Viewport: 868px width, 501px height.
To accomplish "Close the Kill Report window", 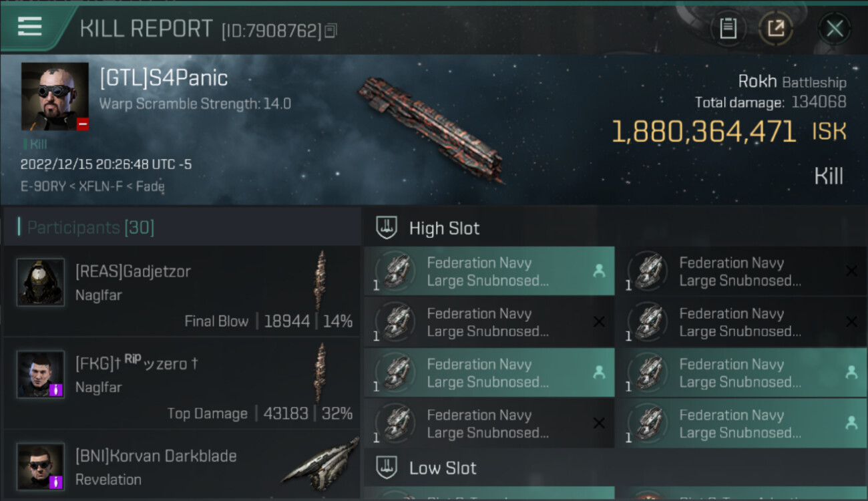I will [x=835, y=28].
